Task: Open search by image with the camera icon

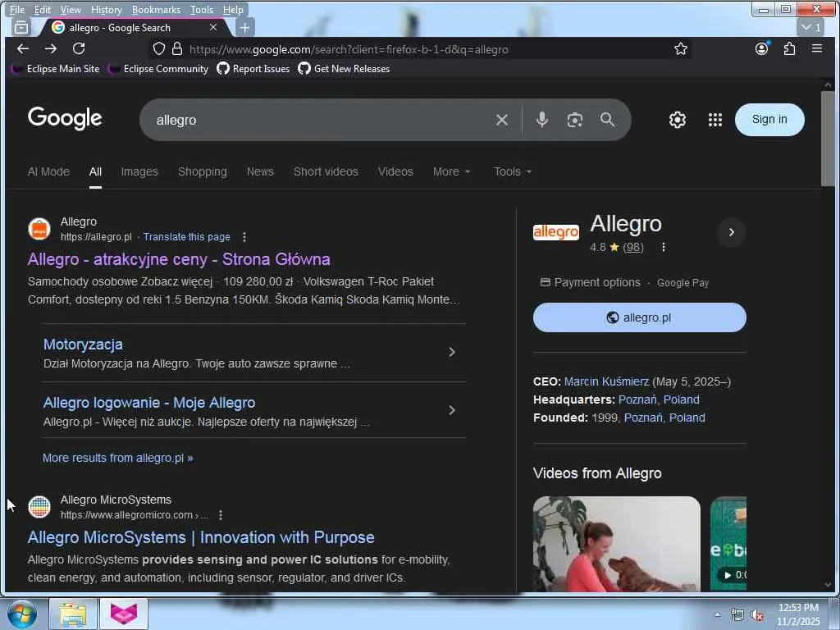Action: coord(575,120)
